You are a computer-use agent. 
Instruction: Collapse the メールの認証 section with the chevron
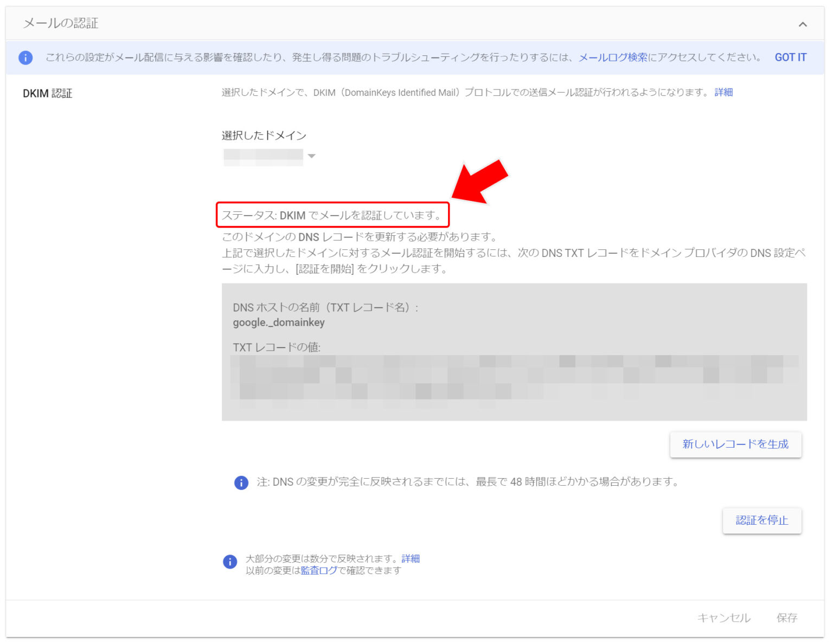[x=803, y=24]
